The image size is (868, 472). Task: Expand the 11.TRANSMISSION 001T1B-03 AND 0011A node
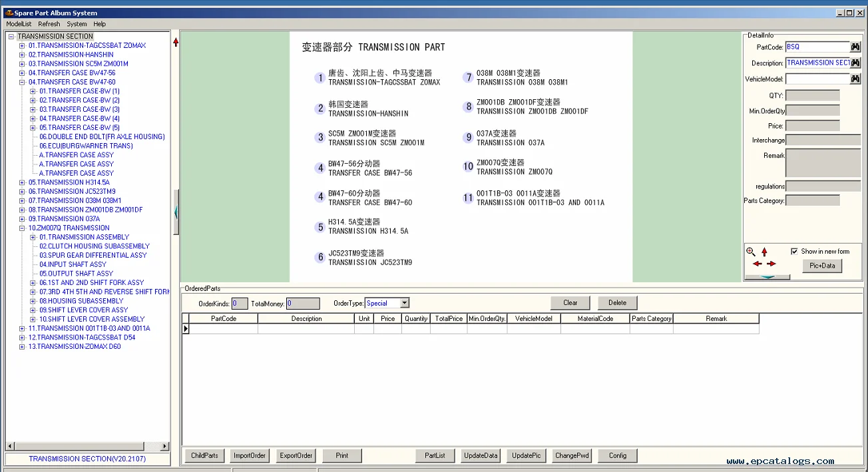click(22, 329)
